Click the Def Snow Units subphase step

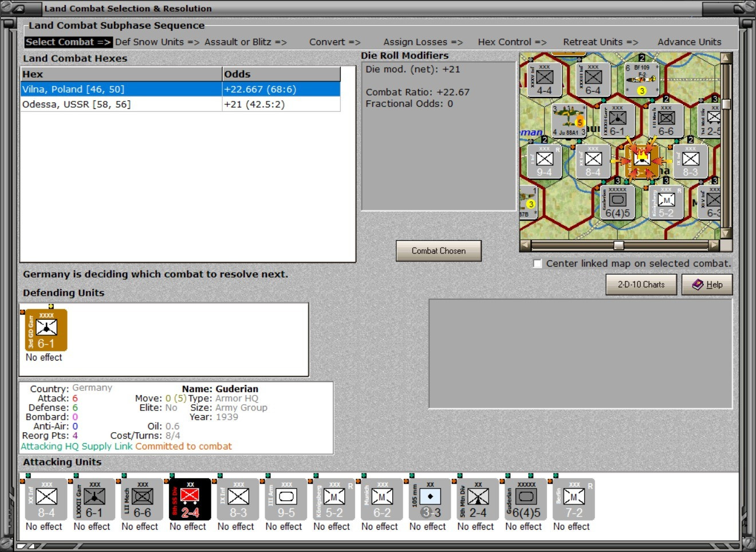(x=157, y=42)
